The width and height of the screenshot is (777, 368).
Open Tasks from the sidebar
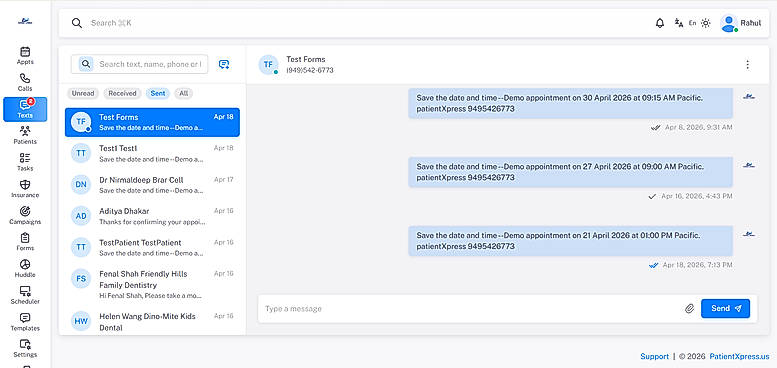tap(25, 162)
